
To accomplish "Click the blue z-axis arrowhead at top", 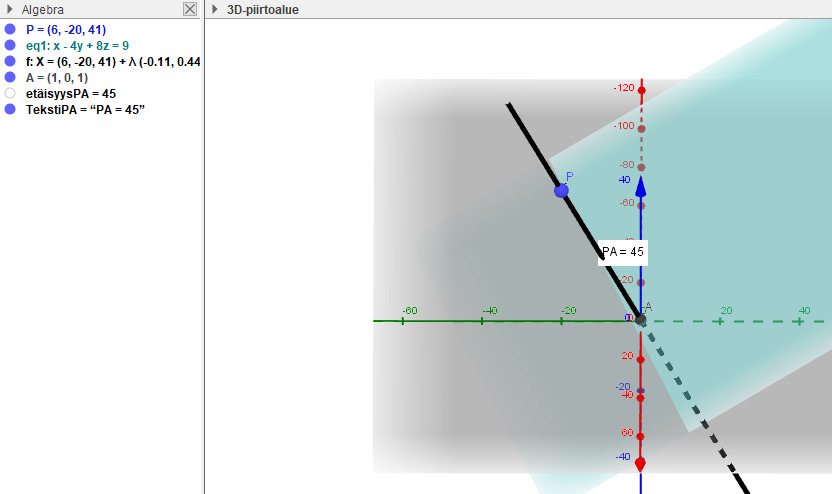I will tap(641, 186).
